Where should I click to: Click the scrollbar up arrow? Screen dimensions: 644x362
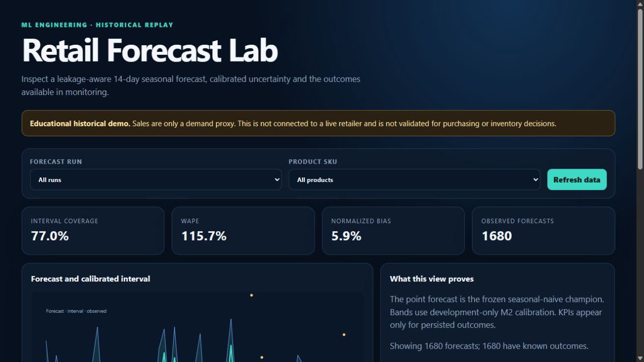[640, 4]
